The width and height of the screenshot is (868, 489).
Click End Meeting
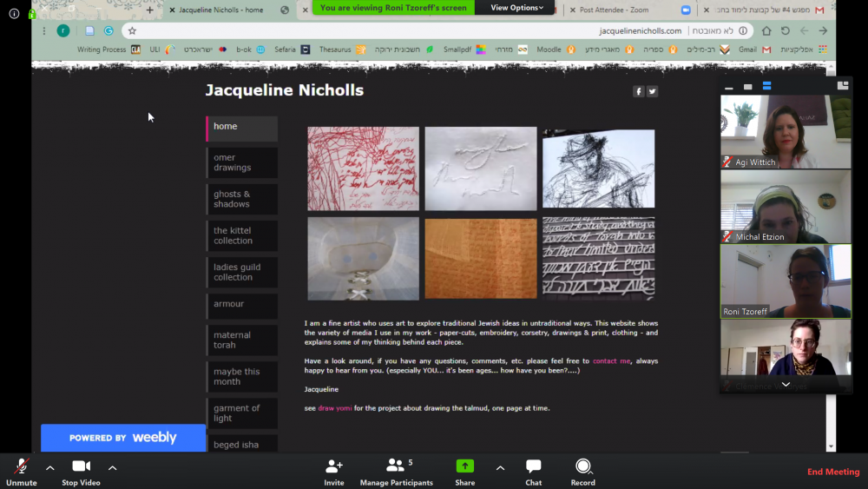[833, 472]
